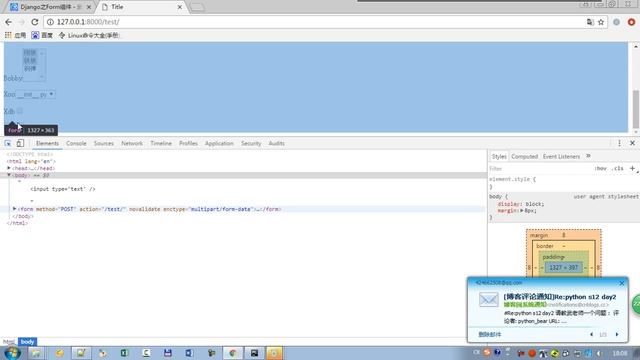
Task: Go back using the browser back arrow
Action: click(x=9, y=22)
